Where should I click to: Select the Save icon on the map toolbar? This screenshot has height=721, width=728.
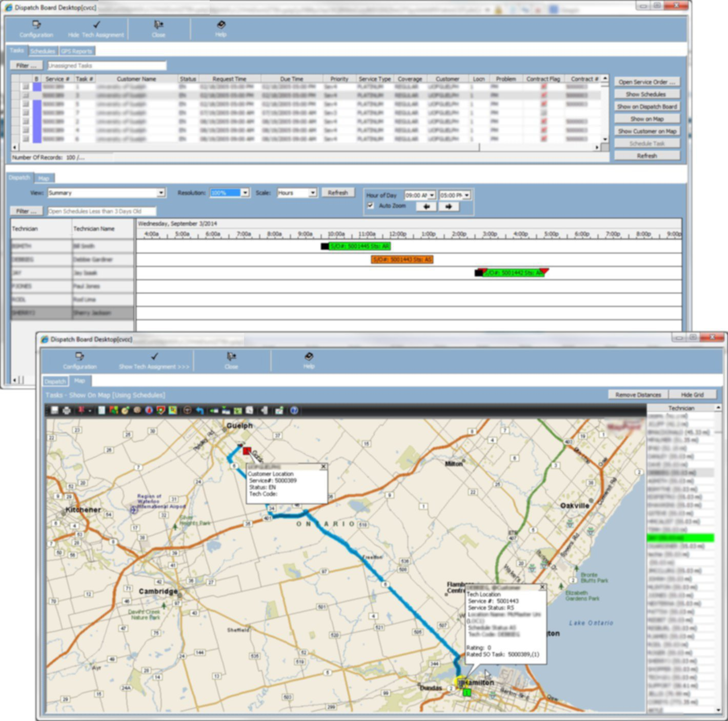(x=54, y=410)
